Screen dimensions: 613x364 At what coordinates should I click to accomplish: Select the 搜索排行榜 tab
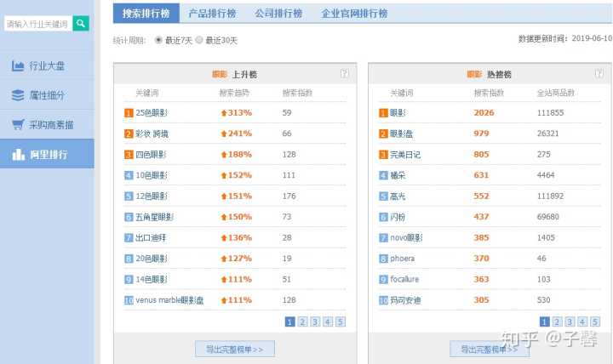(x=146, y=14)
